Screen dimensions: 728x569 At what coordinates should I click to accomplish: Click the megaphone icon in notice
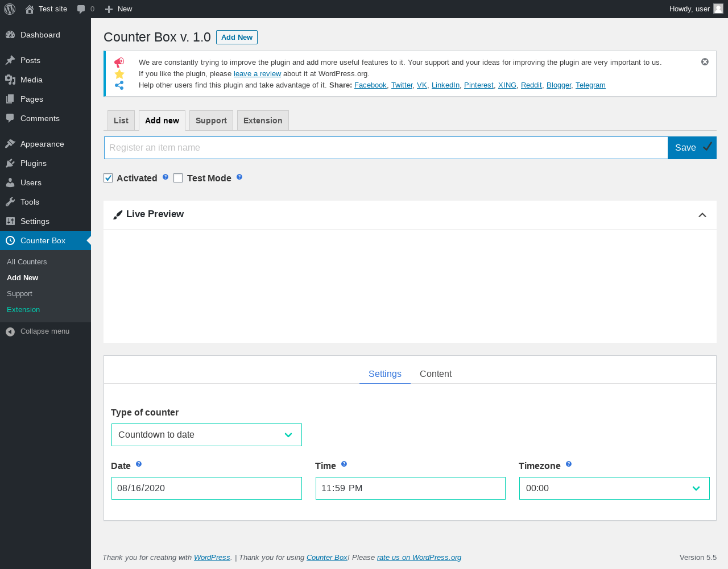point(119,63)
